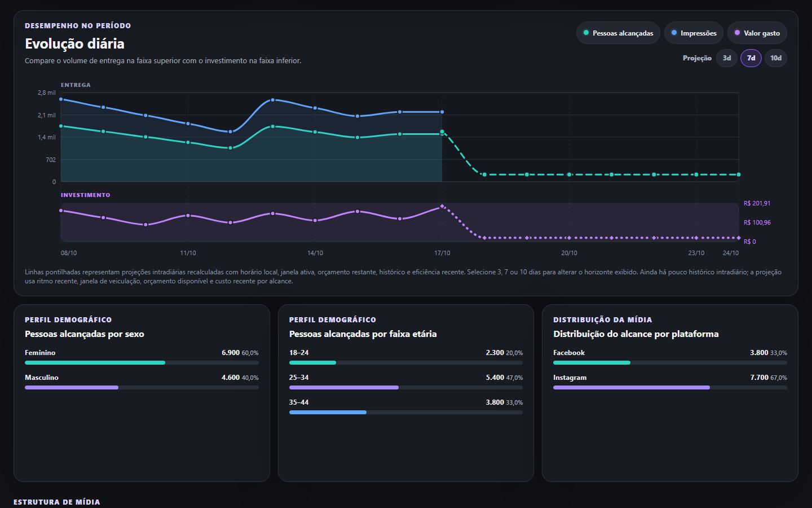Click the 35–44 age group bar
This screenshot has width=812, height=508.
406,412
